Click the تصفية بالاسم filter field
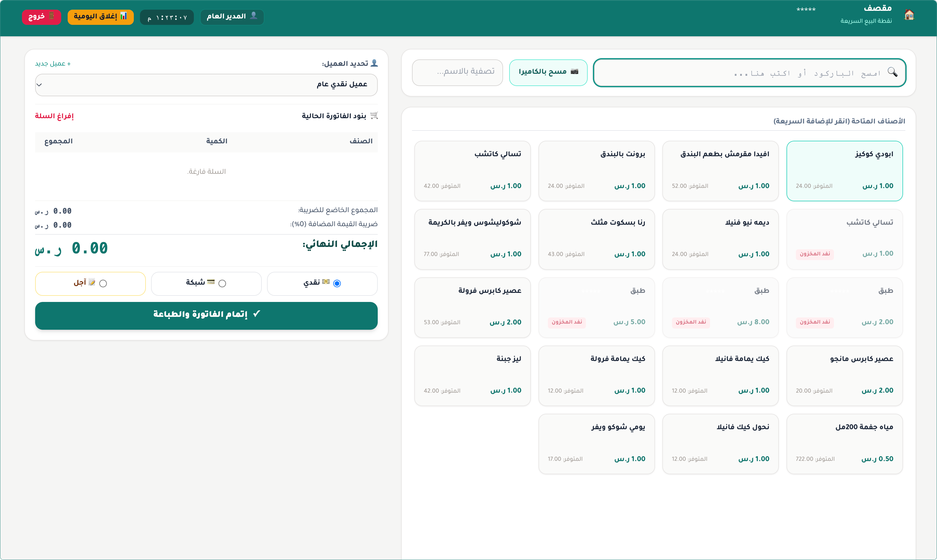This screenshot has width=937, height=560. [457, 73]
